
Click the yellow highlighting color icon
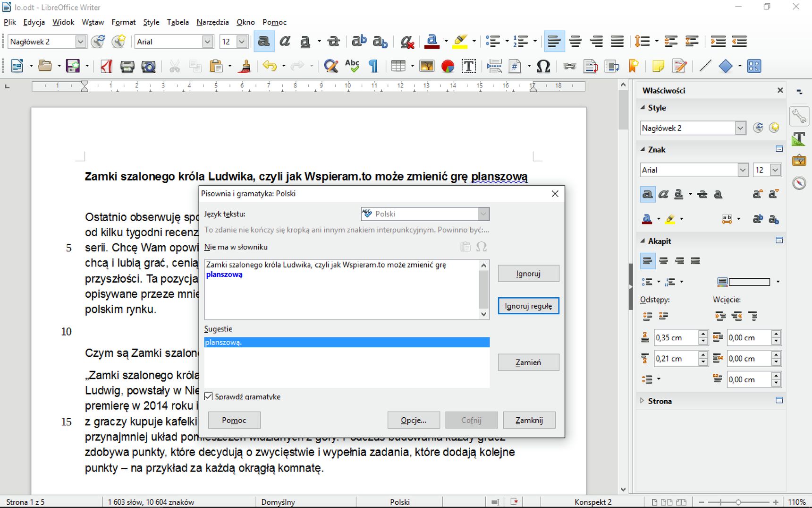click(x=460, y=42)
